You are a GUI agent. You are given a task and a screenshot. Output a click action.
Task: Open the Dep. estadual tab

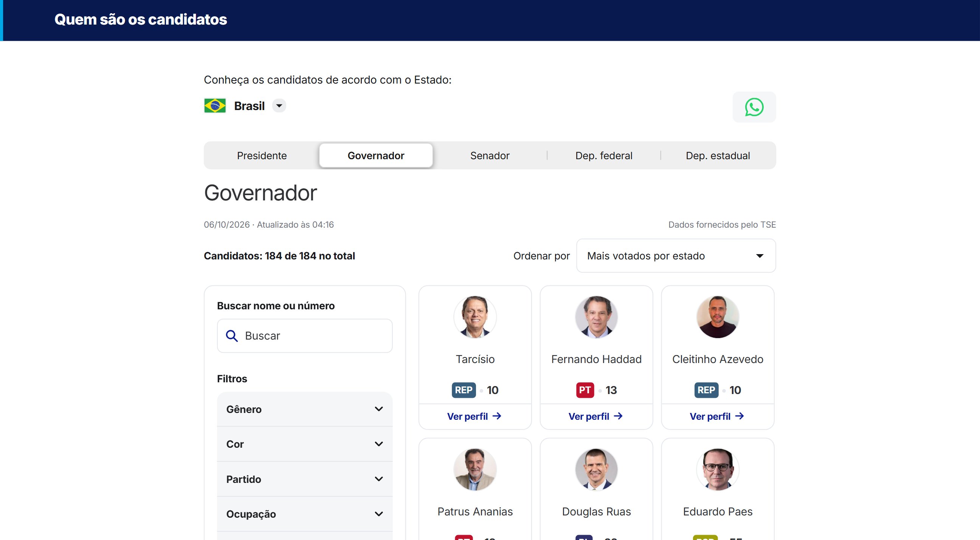click(x=718, y=156)
